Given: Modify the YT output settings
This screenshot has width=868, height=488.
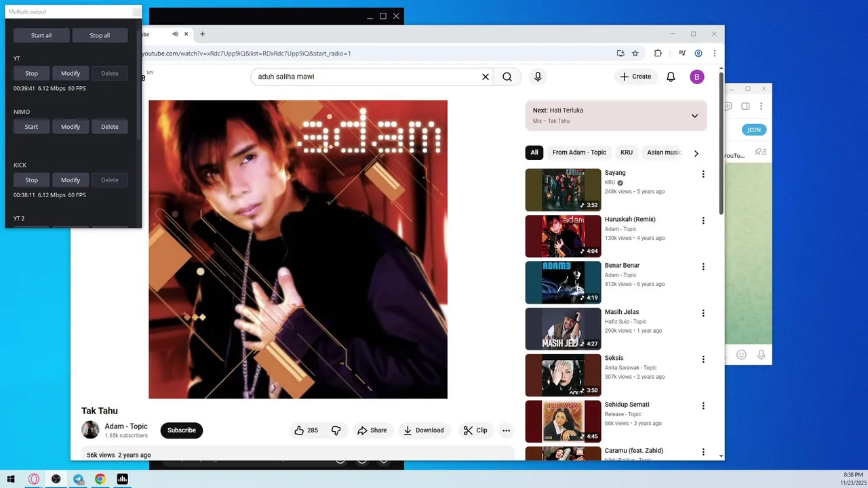Looking at the screenshot, I should pos(71,73).
